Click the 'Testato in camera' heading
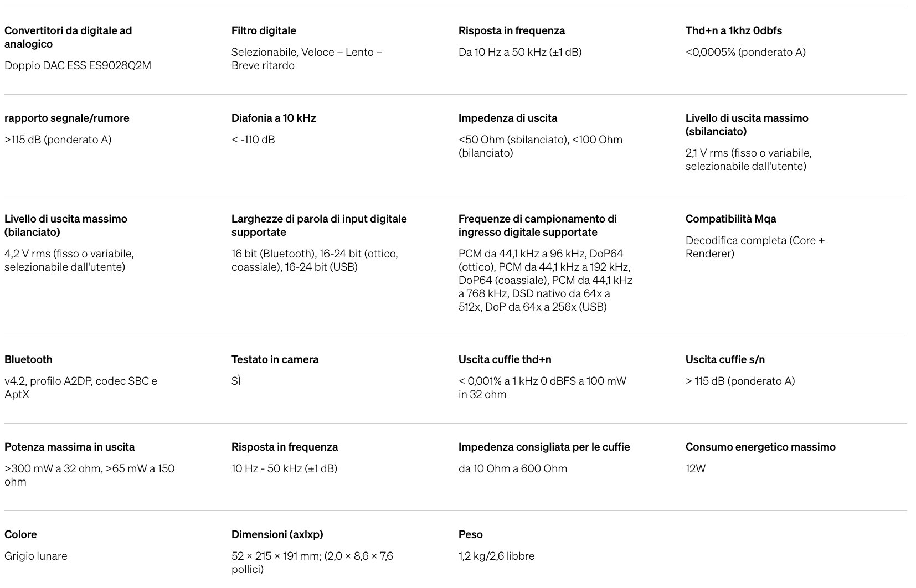 (275, 359)
